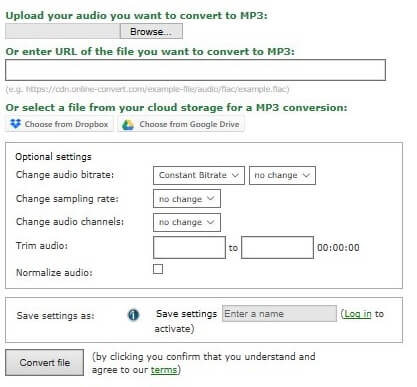Click the Normalize audio label
The height and width of the screenshot is (387, 417).
click(54, 273)
